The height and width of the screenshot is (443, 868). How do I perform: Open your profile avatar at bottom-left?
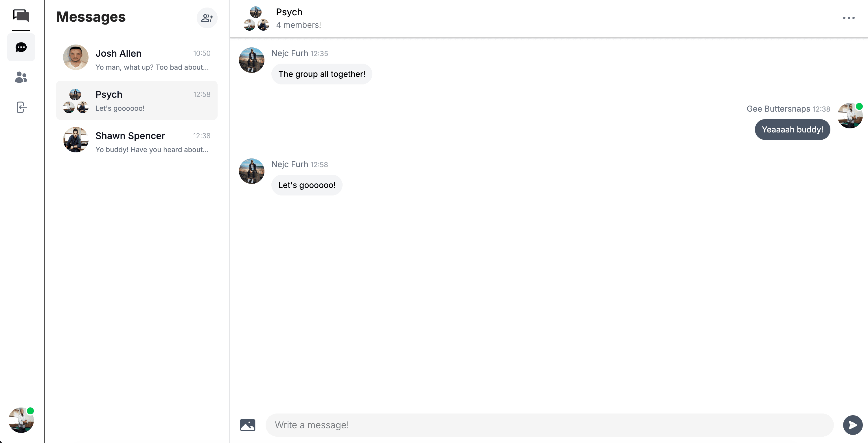21,420
